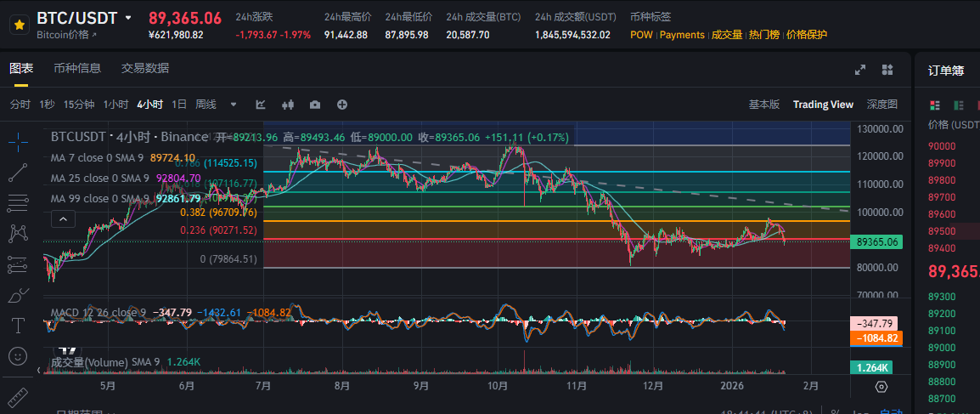
Task: Open the 币种信息 tab
Action: [x=77, y=68]
